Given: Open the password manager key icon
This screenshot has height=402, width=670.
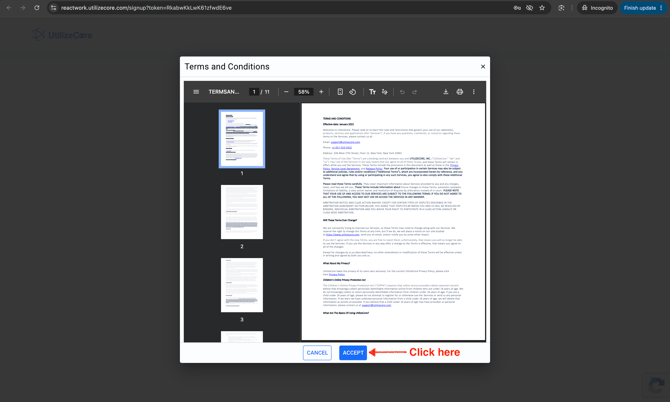Looking at the screenshot, I should (517, 8).
